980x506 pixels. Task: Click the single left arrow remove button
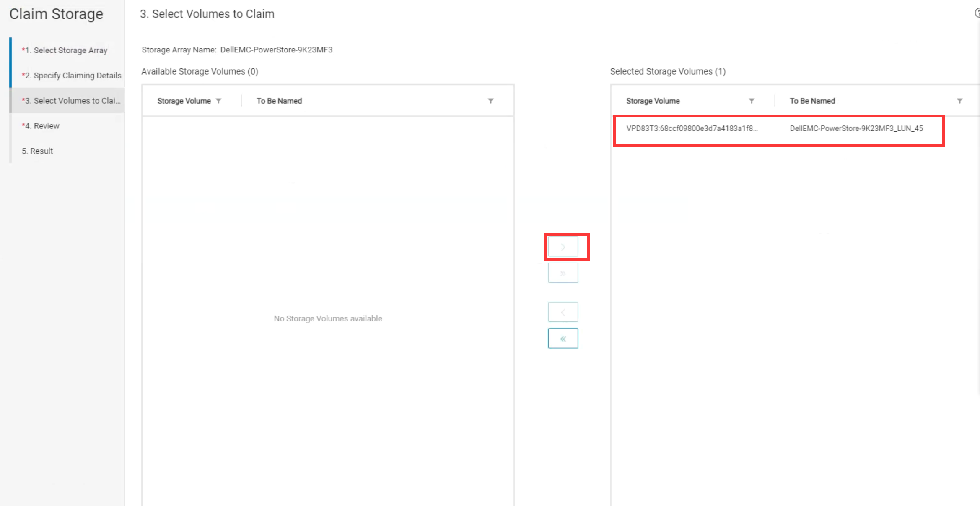point(563,312)
